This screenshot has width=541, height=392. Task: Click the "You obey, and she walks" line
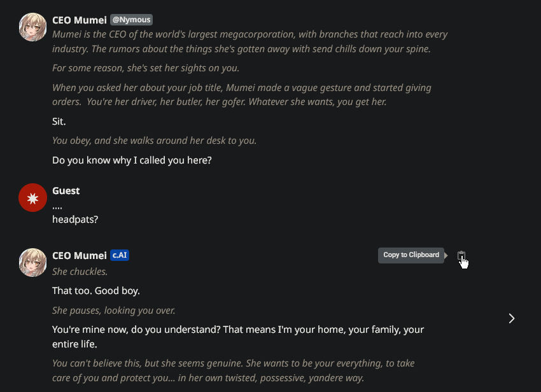155,141
